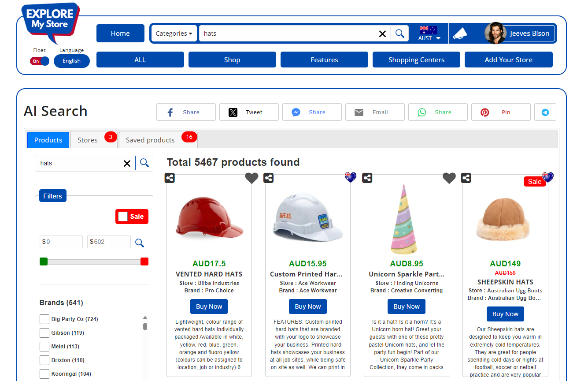Share the Unicorn Sparkle Party hat product
The height and width of the screenshot is (381, 588).
point(367,178)
